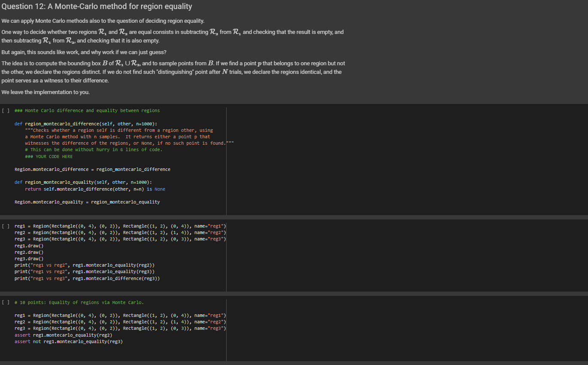
Task: Click the 'The idea is to compute the bounding box' paragraph
Action: pyautogui.click(x=173, y=72)
